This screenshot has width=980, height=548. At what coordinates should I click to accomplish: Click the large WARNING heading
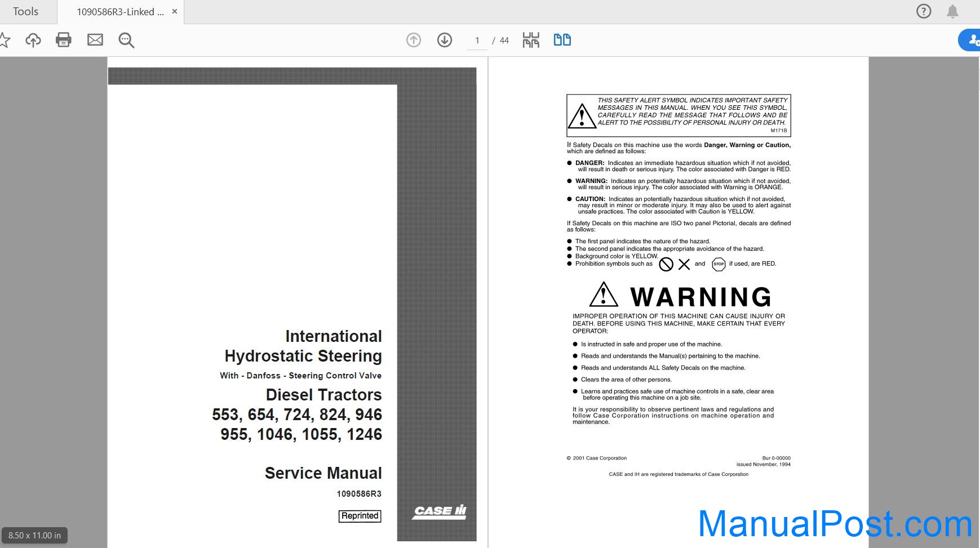(700, 297)
